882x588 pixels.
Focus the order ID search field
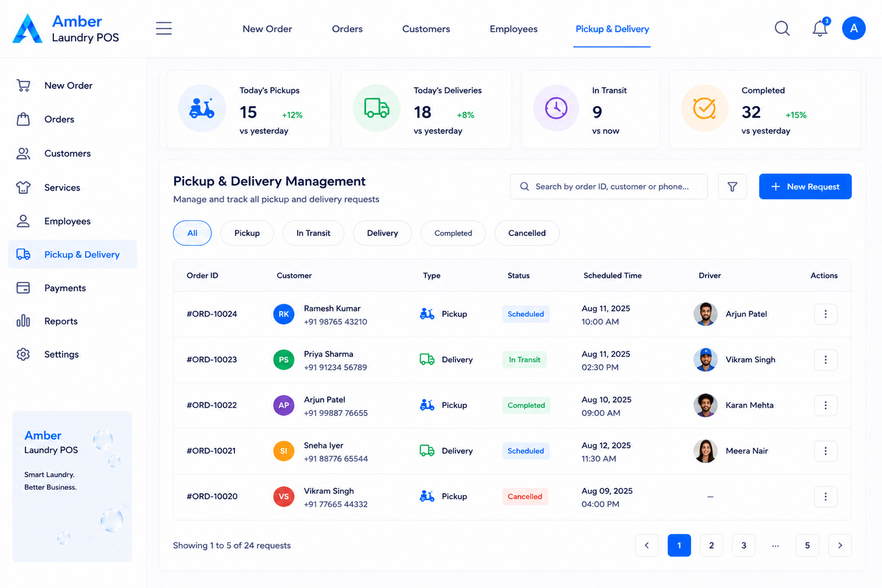tap(609, 187)
